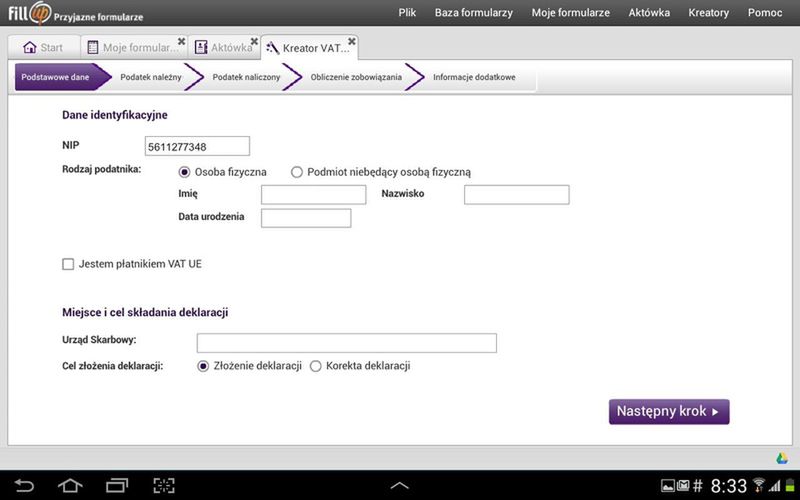Tap the Wi-Fi status icon

click(x=759, y=485)
